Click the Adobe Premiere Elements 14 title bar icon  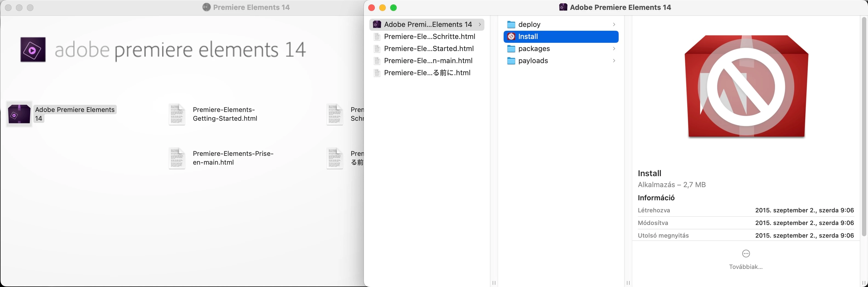click(563, 7)
